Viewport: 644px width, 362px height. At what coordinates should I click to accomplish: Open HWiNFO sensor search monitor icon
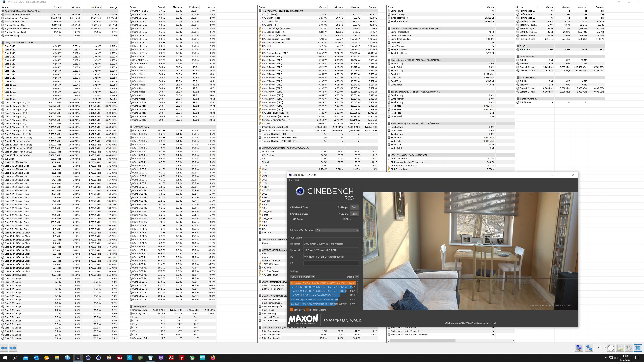click(579, 348)
